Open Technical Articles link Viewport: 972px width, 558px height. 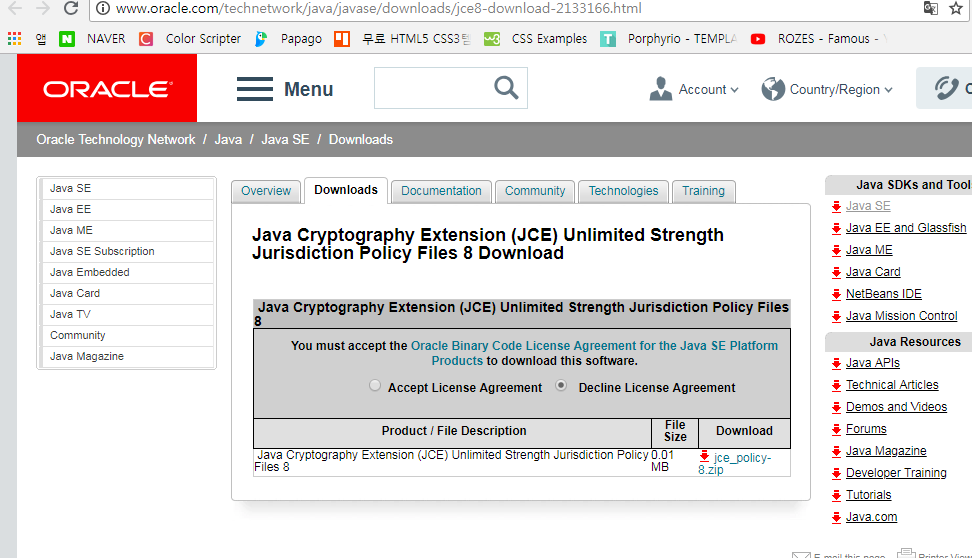[892, 385]
